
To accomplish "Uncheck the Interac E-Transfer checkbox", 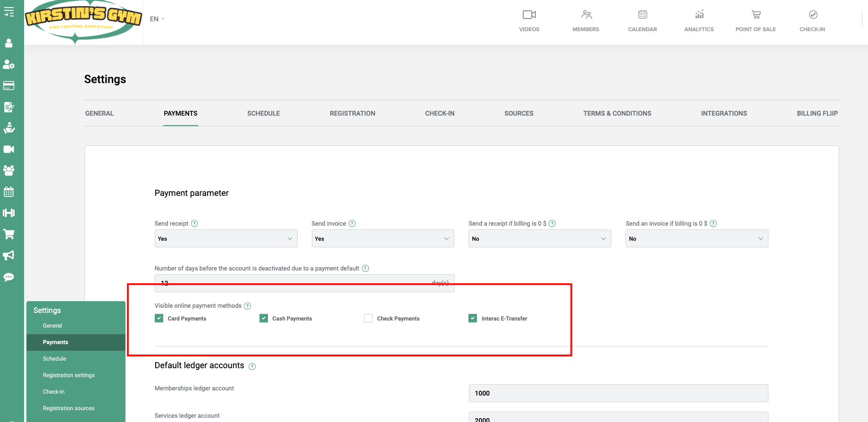I will point(473,318).
